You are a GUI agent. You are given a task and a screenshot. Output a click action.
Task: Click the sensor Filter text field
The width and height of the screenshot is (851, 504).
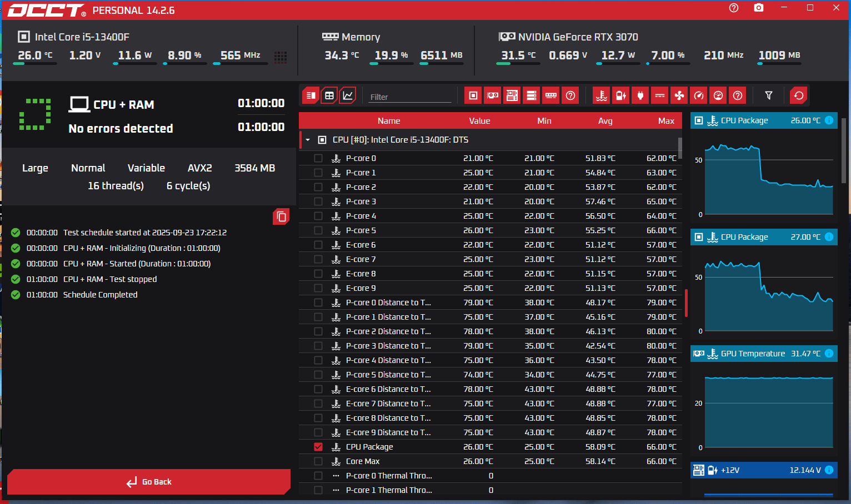click(x=410, y=97)
